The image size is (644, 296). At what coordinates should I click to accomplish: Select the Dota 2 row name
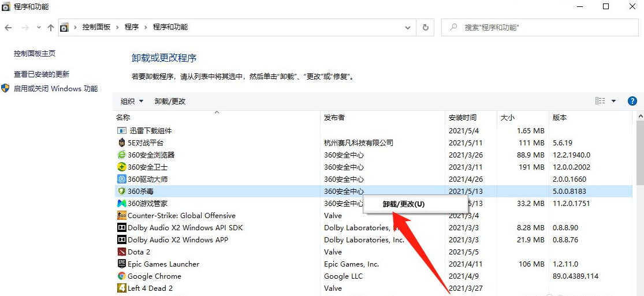click(139, 252)
